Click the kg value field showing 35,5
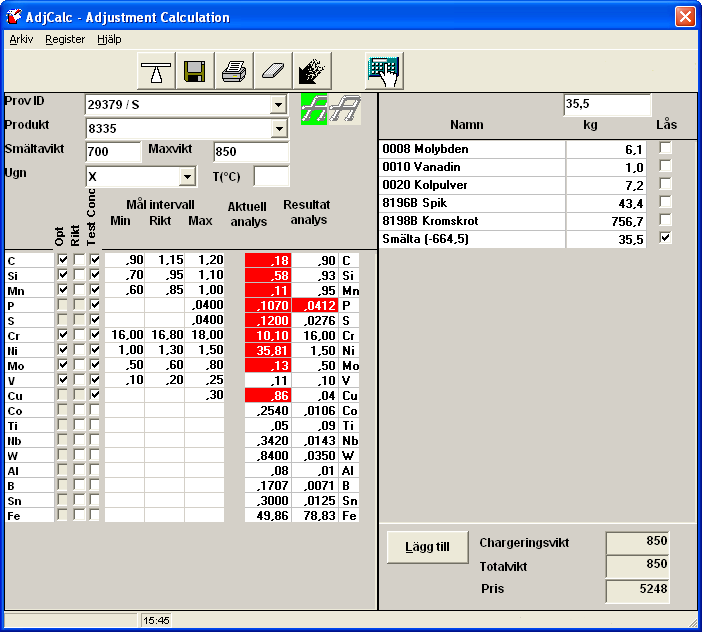Viewport: 702px width, 632px height. pyautogui.click(x=607, y=104)
